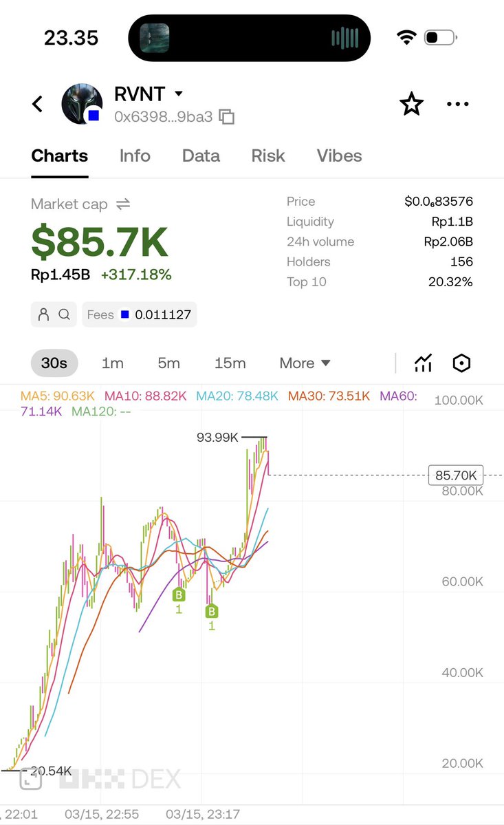Tap the Rp1.45B market cap value

click(x=61, y=275)
